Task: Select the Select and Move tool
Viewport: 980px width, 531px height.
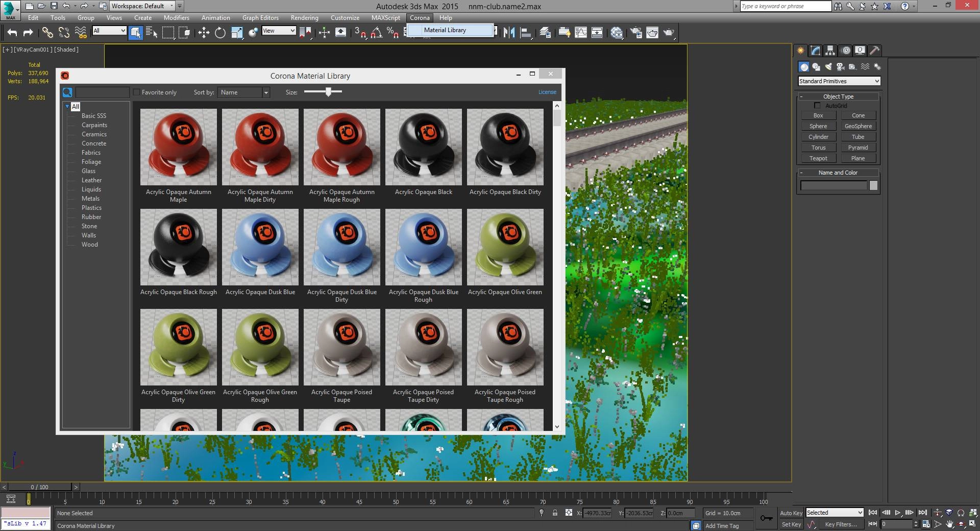Action: 204,33
